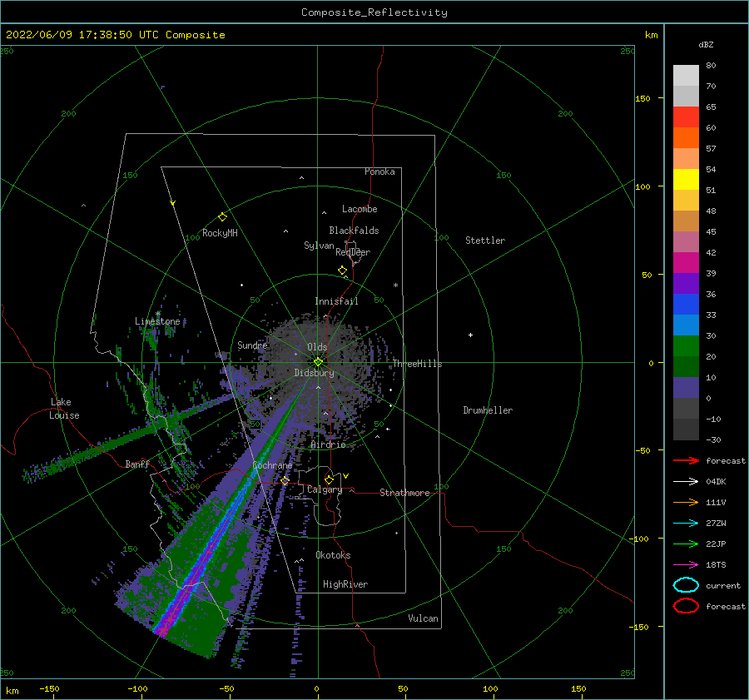The width and height of the screenshot is (749, 700).
Task: Click the yellow -150 x-axis tick label
Action: point(49,688)
